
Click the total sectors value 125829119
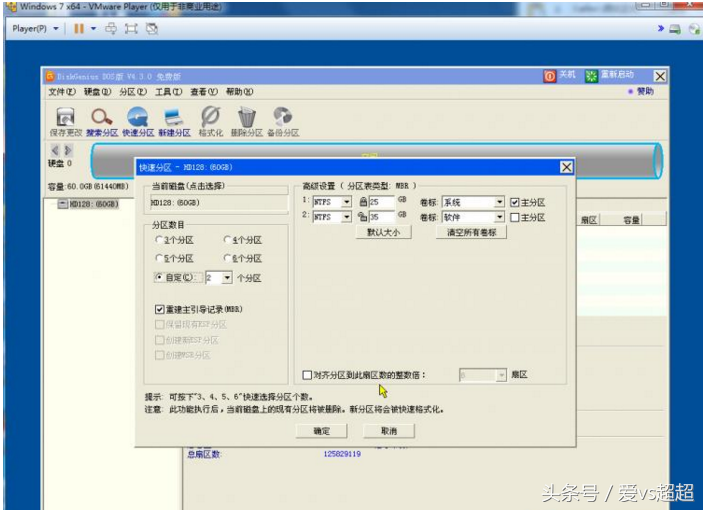click(342, 454)
